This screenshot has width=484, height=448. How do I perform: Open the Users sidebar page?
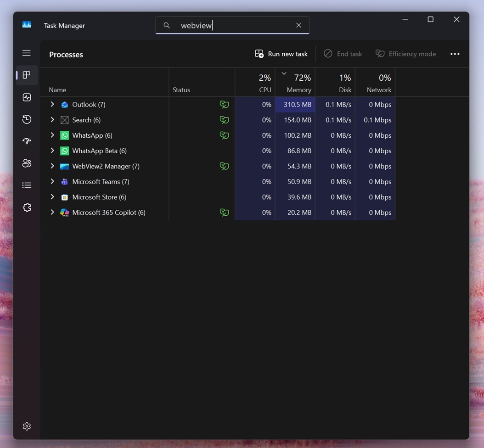click(x=26, y=163)
